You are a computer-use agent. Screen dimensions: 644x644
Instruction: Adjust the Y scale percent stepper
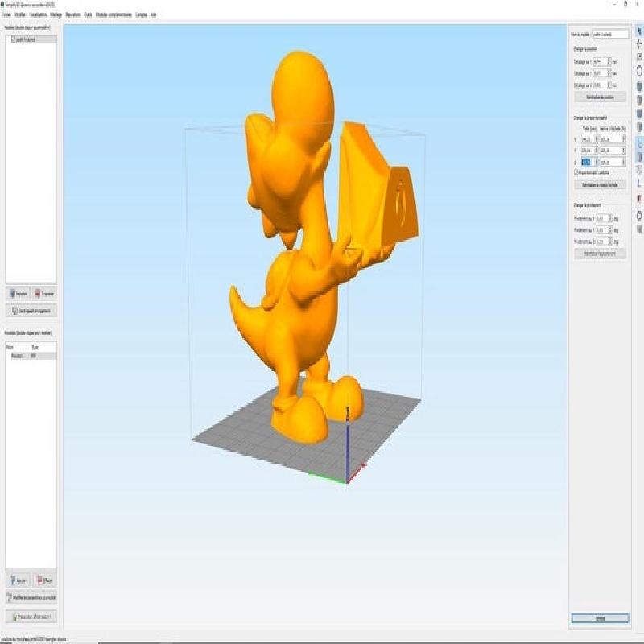(624, 151)
